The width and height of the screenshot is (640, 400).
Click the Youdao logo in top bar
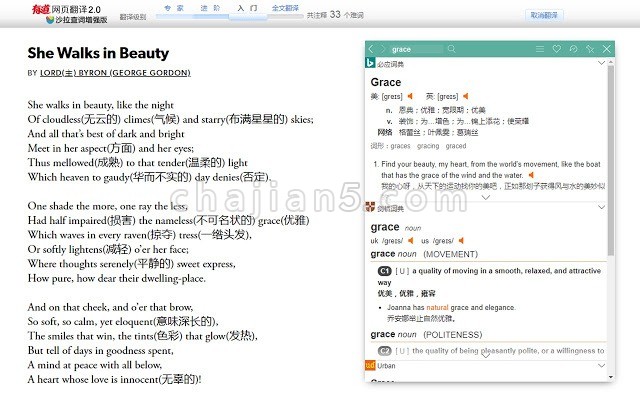(x=41, y=9)
